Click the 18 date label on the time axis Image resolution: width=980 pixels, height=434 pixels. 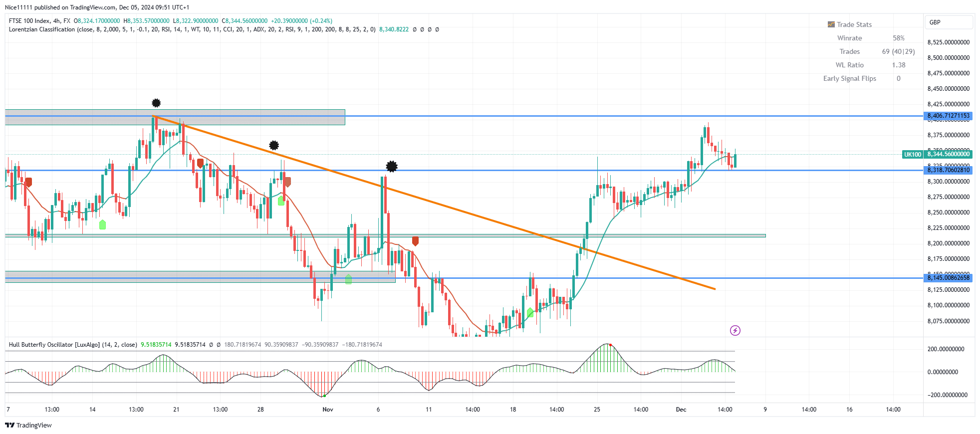513,410
